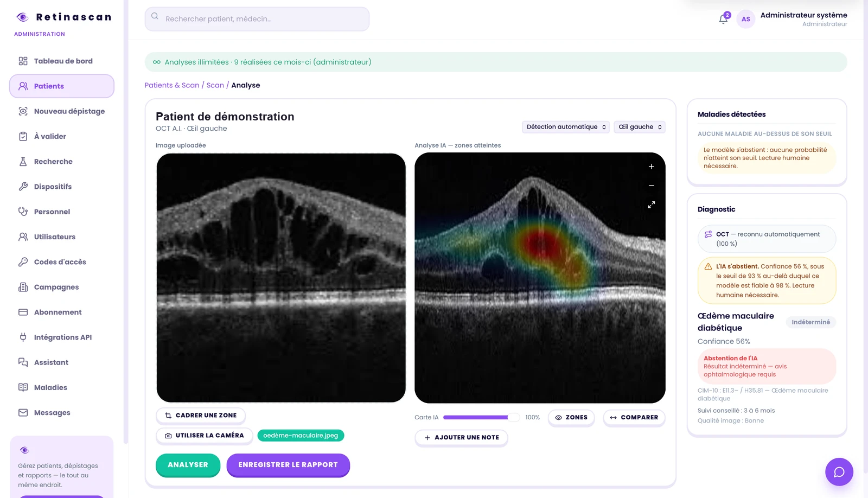This screenshot has height=498, width=868.
Task: Click the COMPARER button
Action: tap(634, 418)
